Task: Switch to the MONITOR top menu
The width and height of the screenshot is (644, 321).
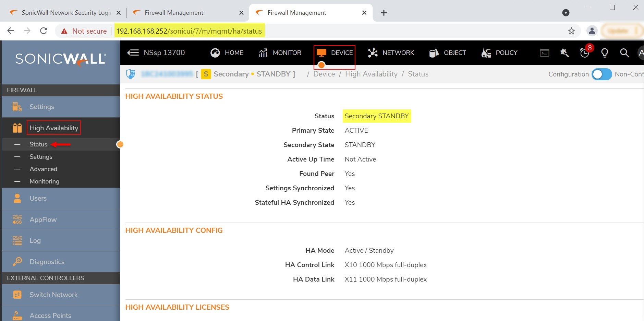Action: point(280,53)
